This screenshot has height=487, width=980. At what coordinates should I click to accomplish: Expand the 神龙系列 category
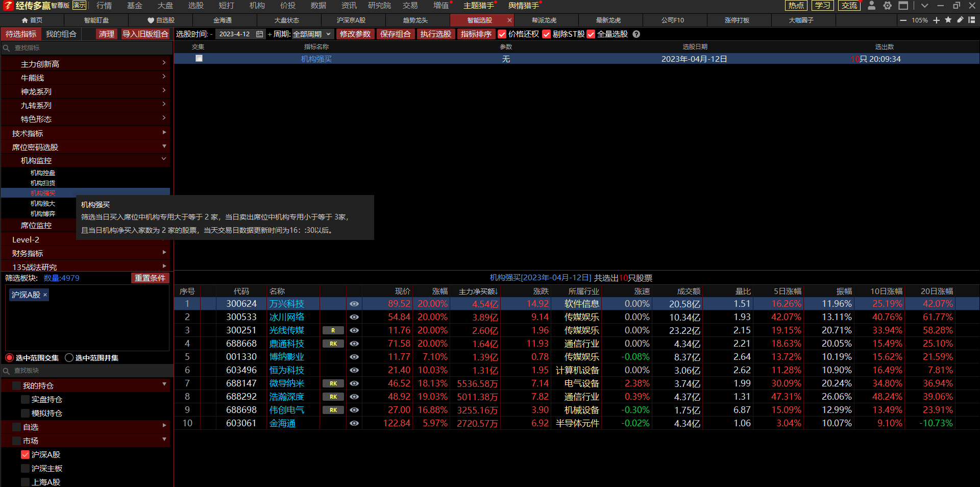pos(164,90)
